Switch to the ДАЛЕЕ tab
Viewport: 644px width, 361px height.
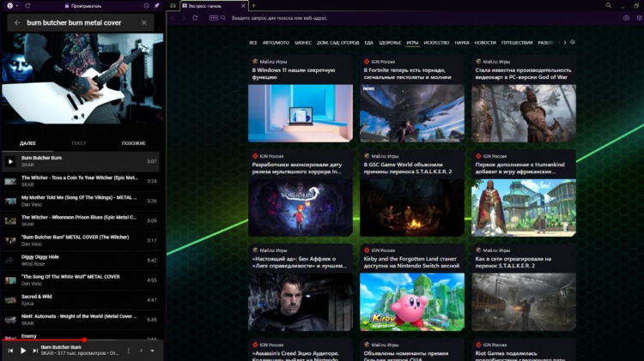27,143
